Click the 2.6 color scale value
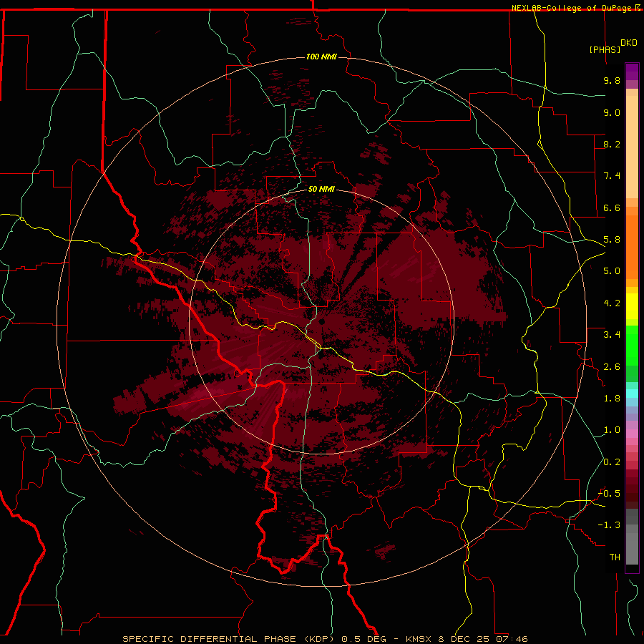The image size is (644, 644). 612,367
